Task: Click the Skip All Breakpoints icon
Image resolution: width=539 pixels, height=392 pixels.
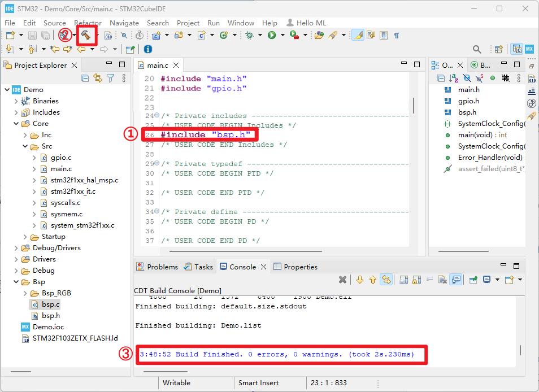Action: [124, 36]
